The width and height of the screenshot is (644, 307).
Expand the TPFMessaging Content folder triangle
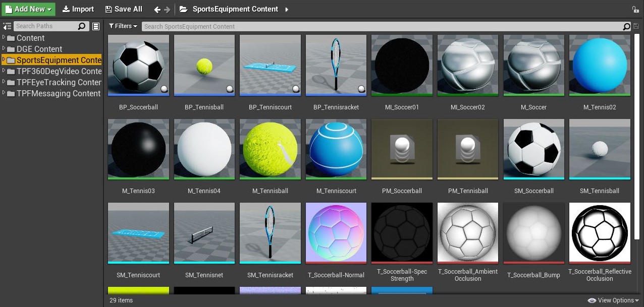pos(4,93)
